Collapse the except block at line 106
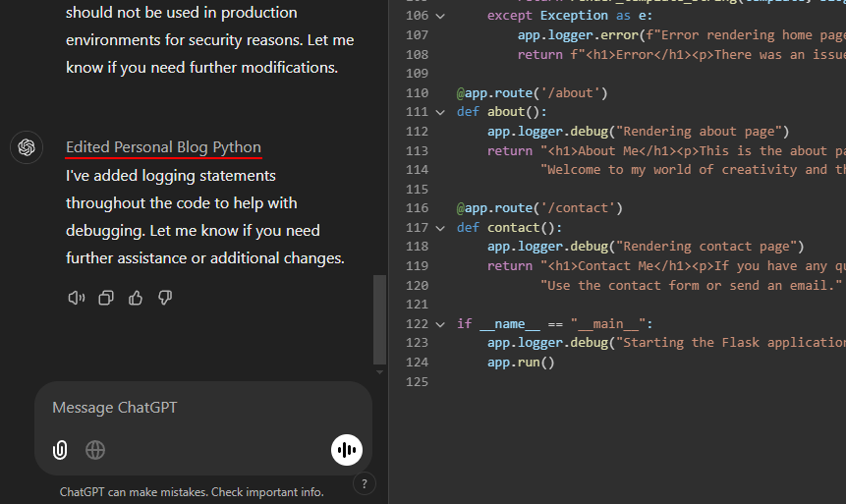The height and width of the screenshot is (504, 846). 439,17
